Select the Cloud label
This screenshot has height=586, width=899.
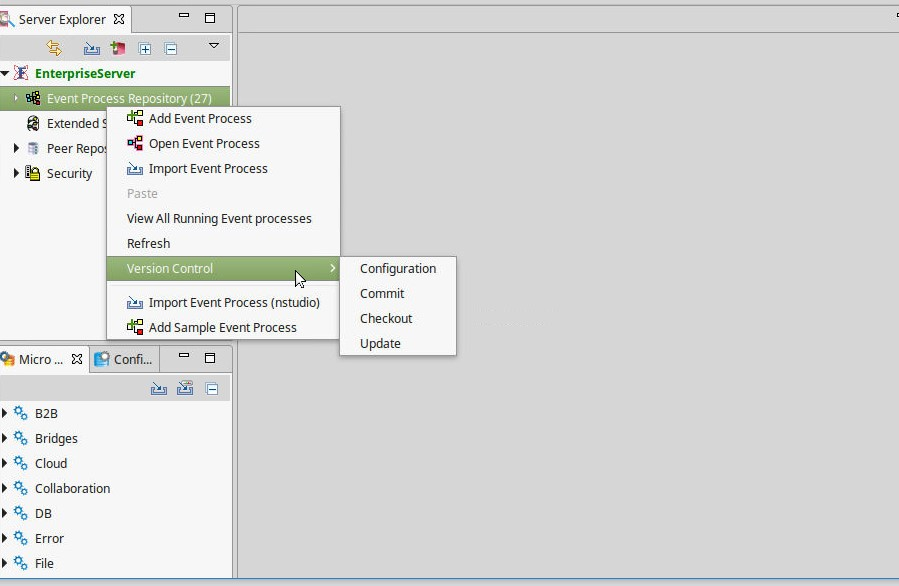click(51, 463)
